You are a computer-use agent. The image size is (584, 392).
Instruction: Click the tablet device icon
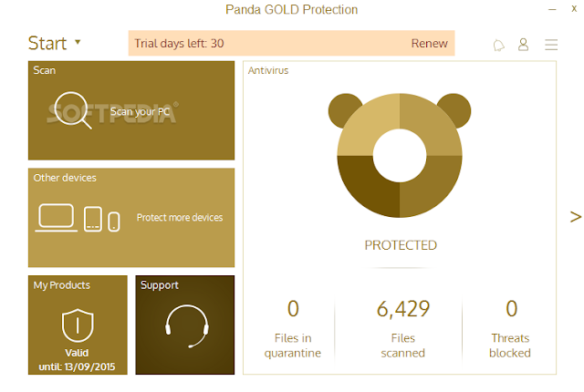(x=93, y=219)
